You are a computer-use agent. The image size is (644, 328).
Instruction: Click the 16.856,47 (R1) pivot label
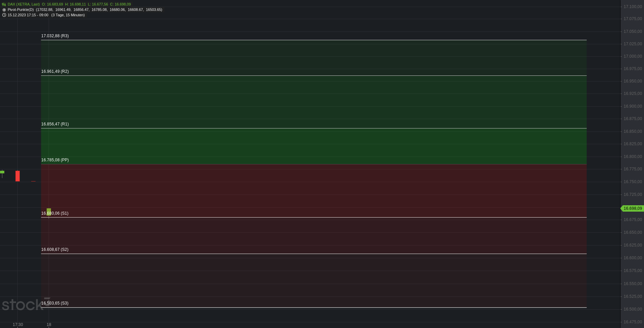click(55, 124)
